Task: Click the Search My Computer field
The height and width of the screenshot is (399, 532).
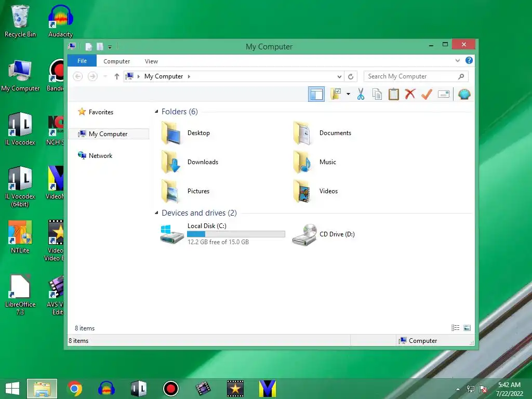Action: click(x=416, y=76)
